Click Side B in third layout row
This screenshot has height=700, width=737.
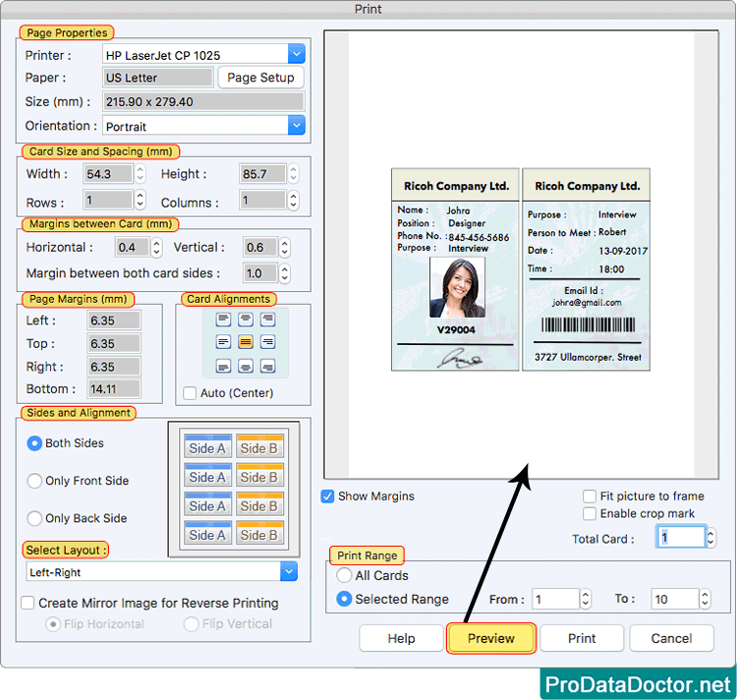(259, 504)
